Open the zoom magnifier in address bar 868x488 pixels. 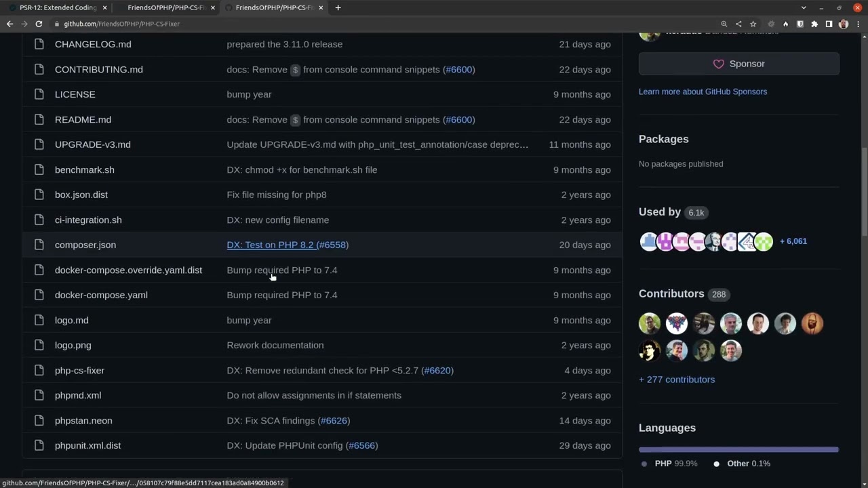pos(724,24)
